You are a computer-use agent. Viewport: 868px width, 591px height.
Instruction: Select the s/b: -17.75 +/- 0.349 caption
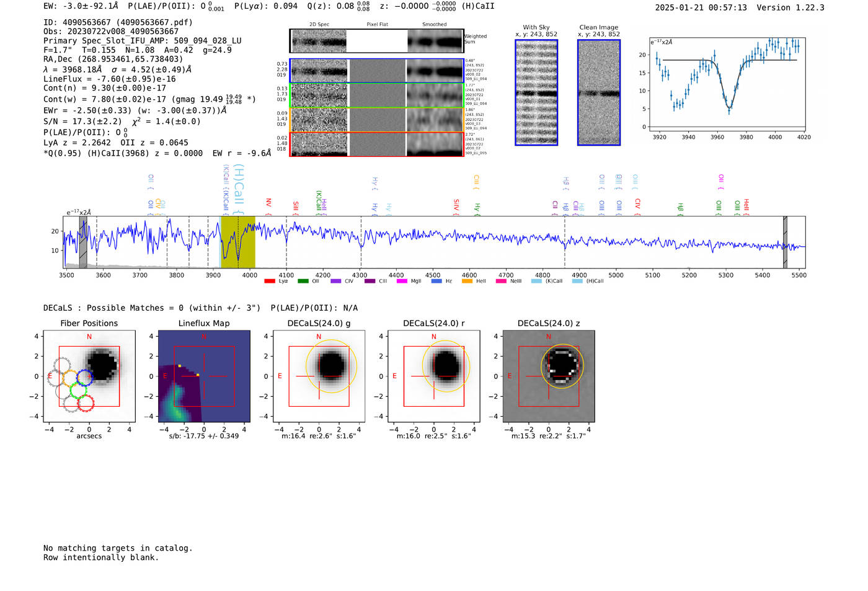point(204,436)
